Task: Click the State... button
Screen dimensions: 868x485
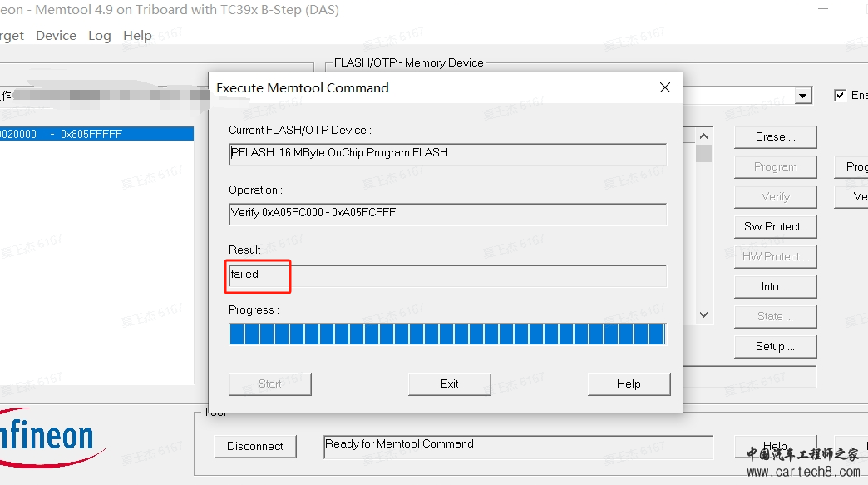Action: tap(775, 316)
